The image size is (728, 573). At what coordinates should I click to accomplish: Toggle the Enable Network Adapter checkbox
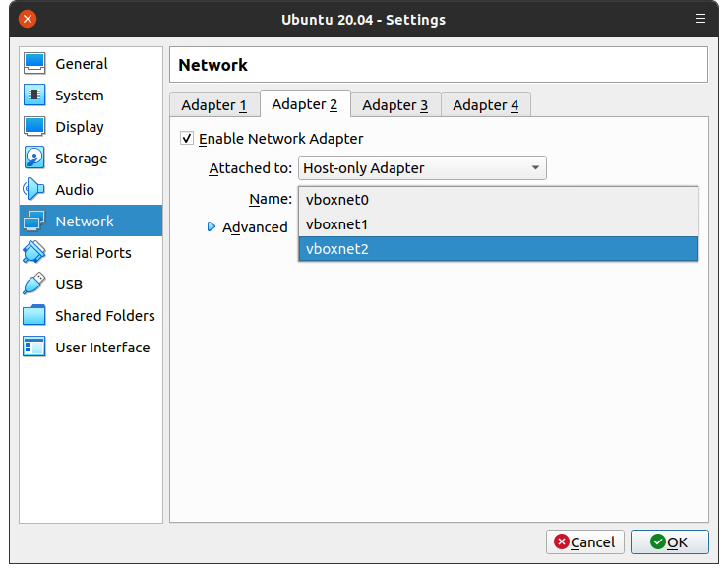[x=188, y=139]
